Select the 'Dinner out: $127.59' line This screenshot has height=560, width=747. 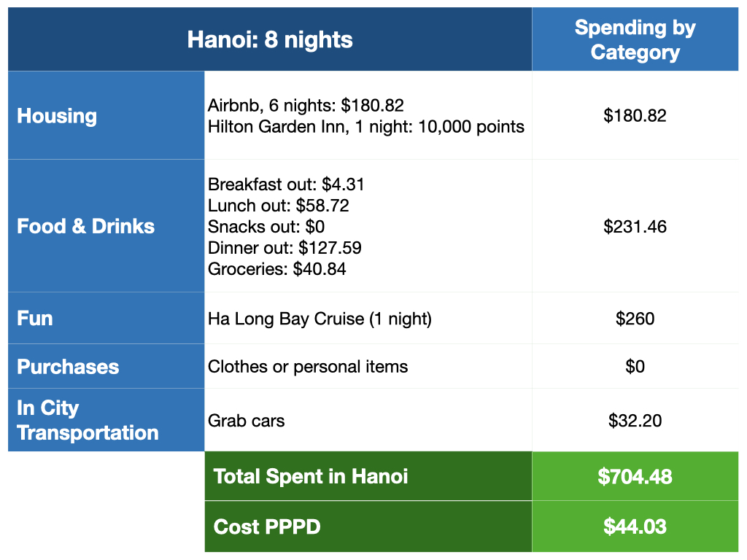pos(285,248)
